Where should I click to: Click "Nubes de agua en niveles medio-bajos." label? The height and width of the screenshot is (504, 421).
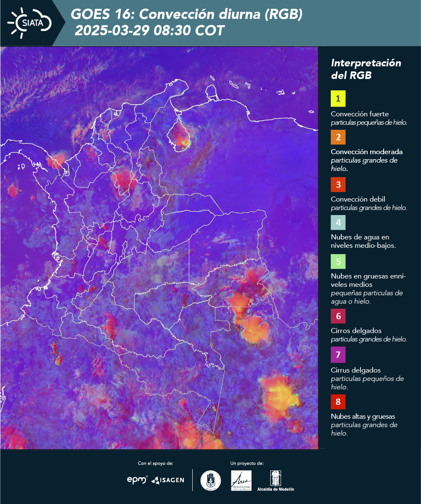(363, 241)
